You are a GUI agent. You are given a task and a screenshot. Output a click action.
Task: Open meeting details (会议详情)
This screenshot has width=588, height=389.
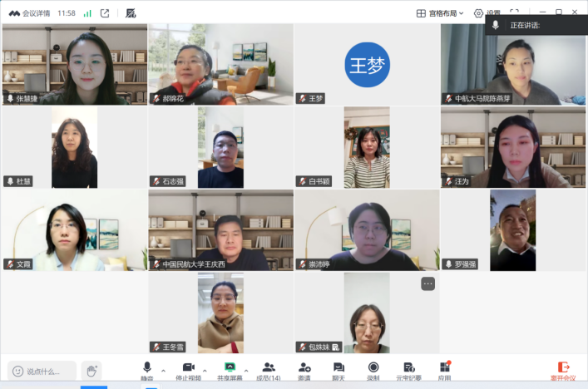click(x=30, y=13)
